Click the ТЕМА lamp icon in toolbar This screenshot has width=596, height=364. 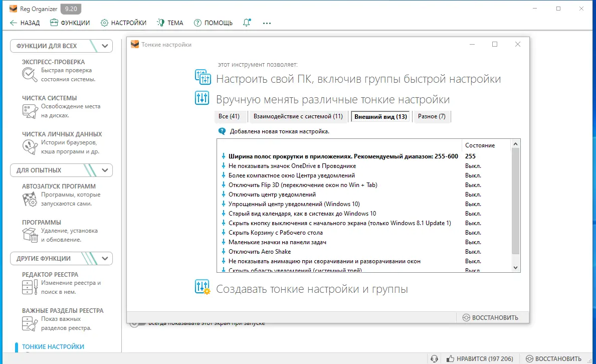pyautogui.click(x=161, y=23)
